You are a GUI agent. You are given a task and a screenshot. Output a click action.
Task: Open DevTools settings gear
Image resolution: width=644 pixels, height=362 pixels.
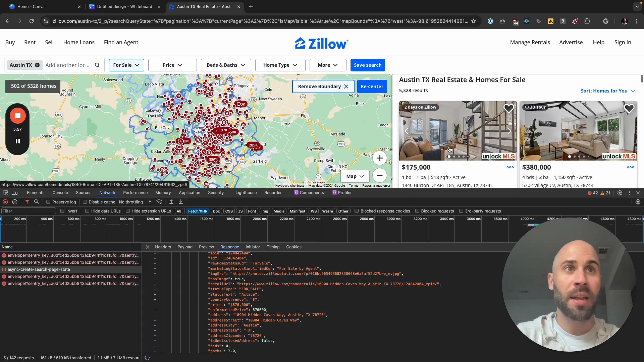pyautogui.click(x=620, y=193)
